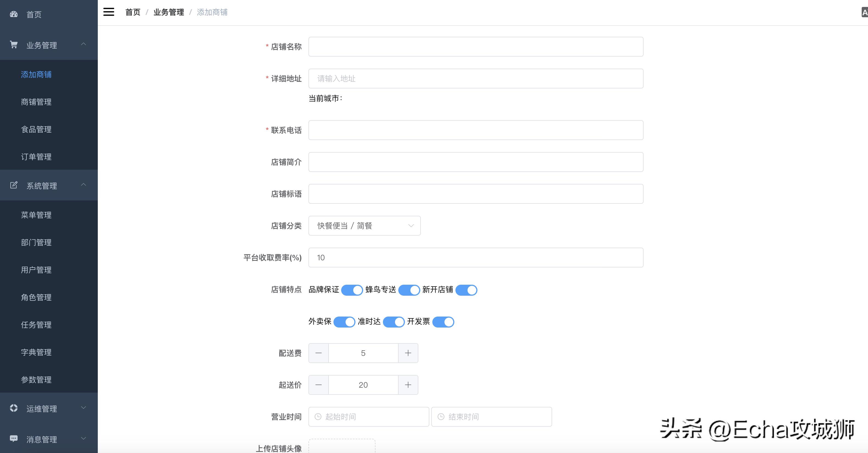The width and height of the screenshot is (868, 453).
Task: Increase 配送费 using the plus stepper
Action: 408,353
